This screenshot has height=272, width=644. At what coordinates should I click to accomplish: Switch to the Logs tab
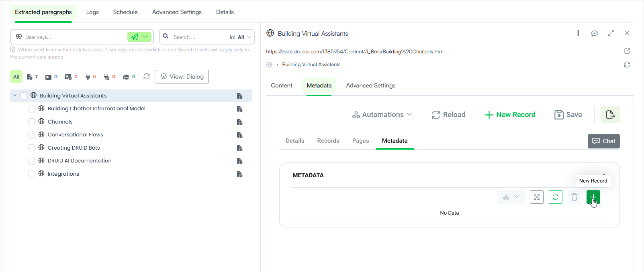[92, 12]
